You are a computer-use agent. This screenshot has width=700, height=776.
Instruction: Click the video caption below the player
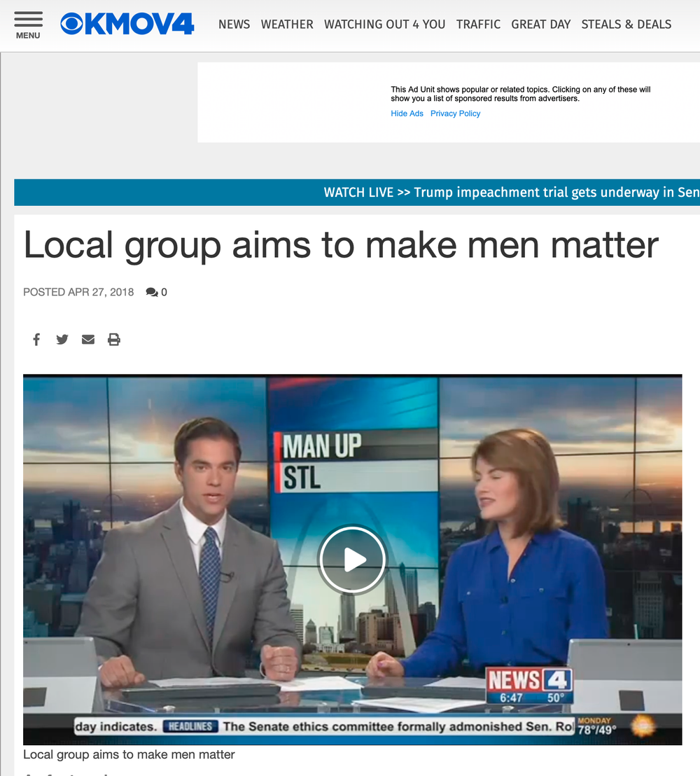(129, 755)
